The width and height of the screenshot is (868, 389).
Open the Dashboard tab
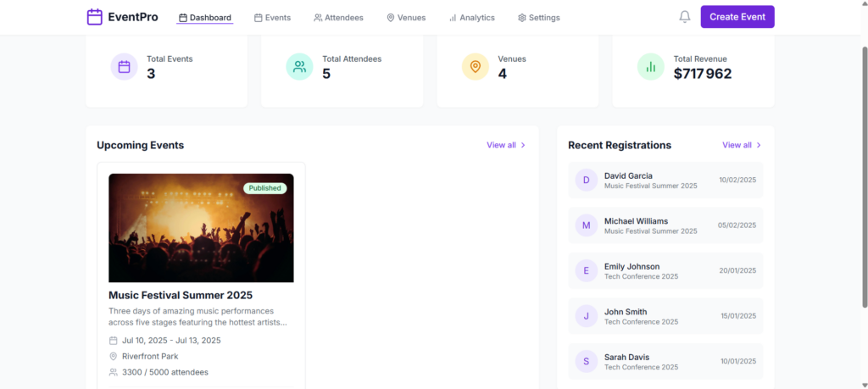tap(205, 18)
